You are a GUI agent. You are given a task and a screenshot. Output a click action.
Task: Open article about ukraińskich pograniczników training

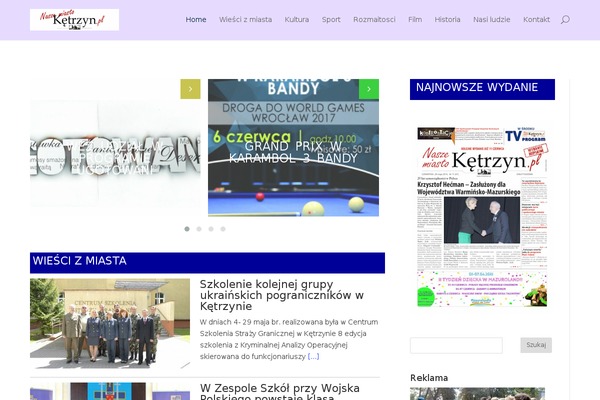point(282,295)
